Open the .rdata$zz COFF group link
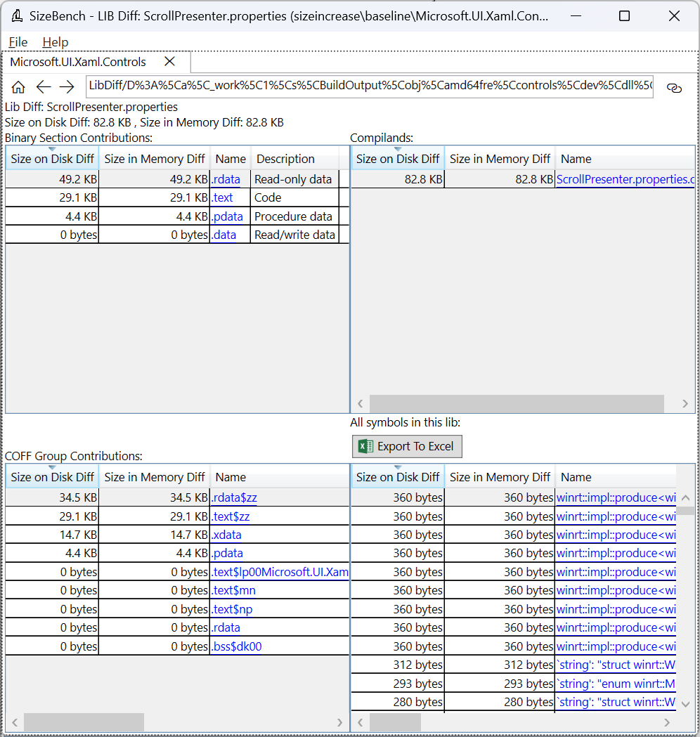This screenshot has height=737, width=700. coord(235,497)
